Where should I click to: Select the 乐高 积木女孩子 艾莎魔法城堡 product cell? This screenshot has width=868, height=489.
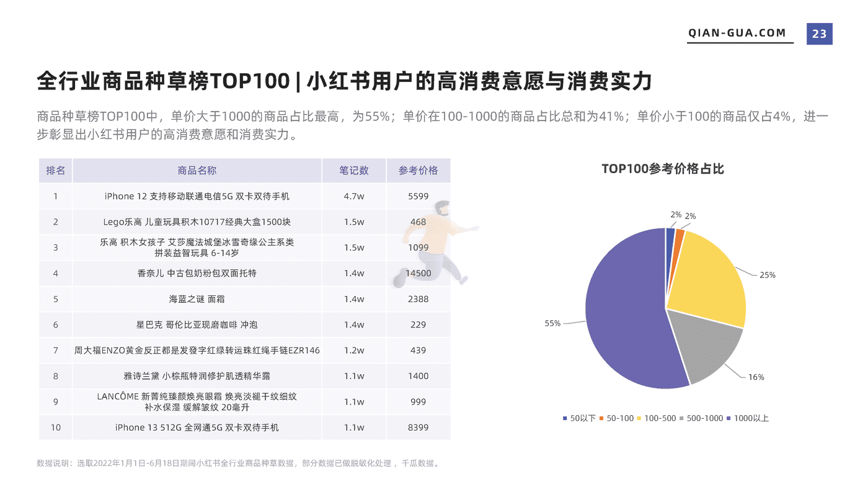(197, 248)
